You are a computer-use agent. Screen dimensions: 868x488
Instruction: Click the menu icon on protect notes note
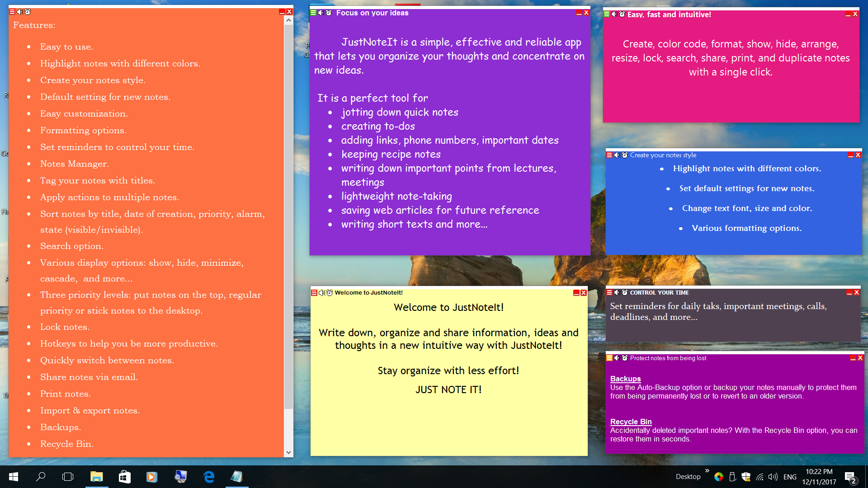[610, 358]
